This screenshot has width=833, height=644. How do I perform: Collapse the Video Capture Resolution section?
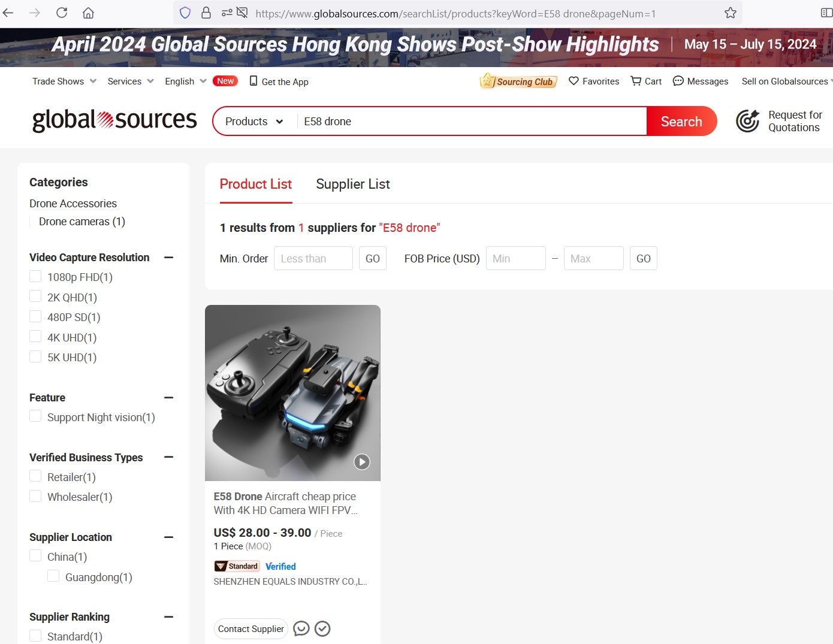tap(169, 258)
